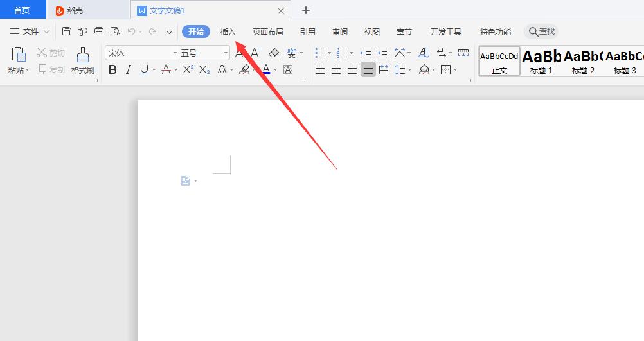Click the Copy (复制) button

pos(50,70)
